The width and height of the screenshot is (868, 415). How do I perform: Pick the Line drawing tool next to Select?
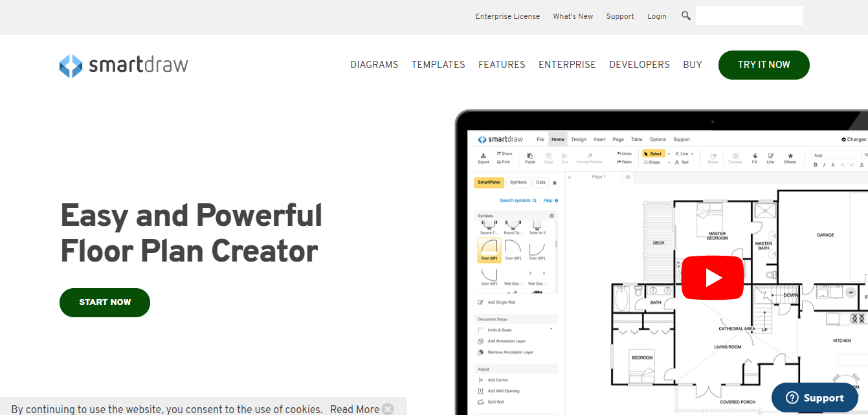click(682, 153)
